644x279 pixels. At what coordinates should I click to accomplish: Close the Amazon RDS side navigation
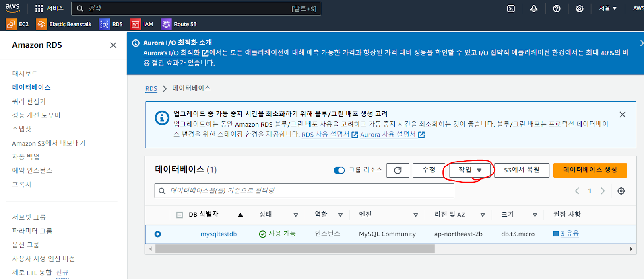point(114,45)
